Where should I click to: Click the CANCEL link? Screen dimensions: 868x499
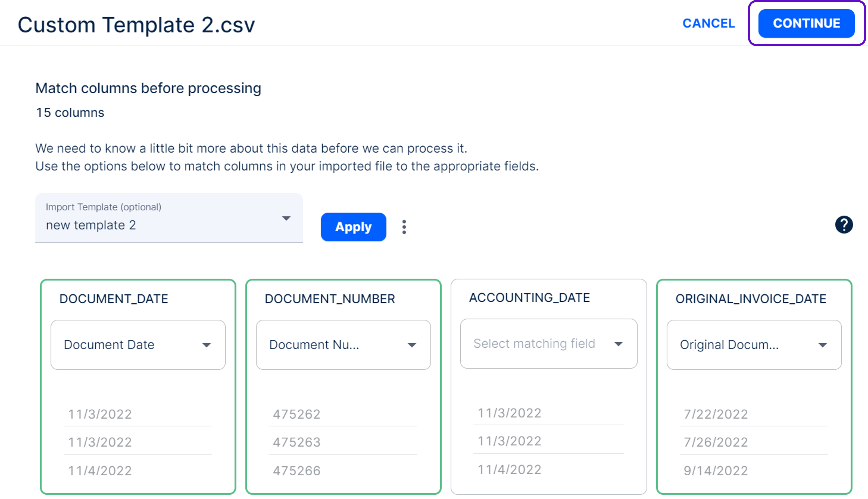[709, 23]
